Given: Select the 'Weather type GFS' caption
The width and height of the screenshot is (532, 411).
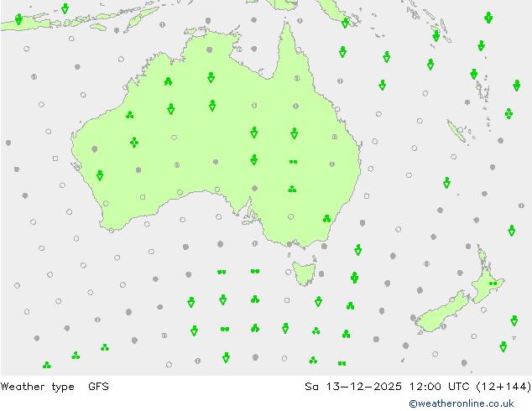Looking at the screenshot, I should [55, 387].
